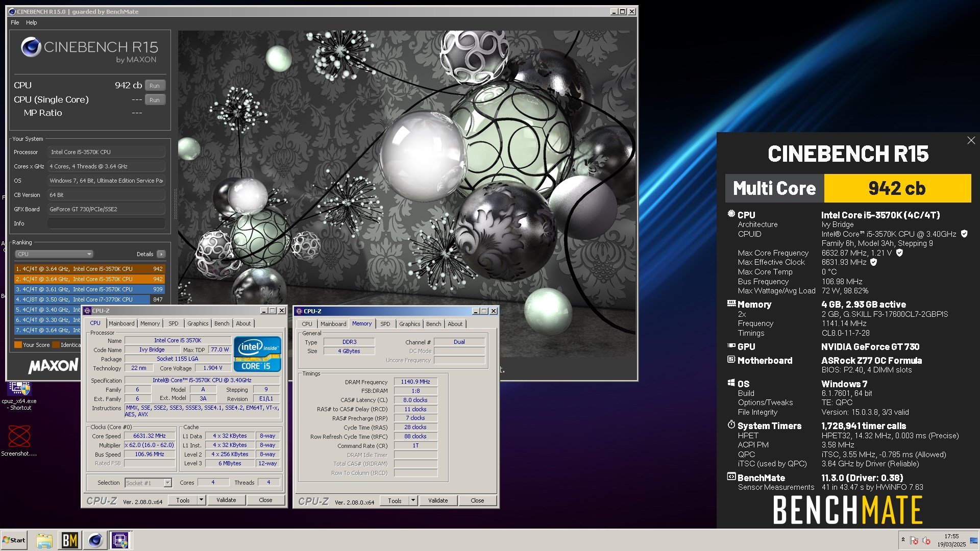Click the MAXON logo in Cinebench

(53, 366)
